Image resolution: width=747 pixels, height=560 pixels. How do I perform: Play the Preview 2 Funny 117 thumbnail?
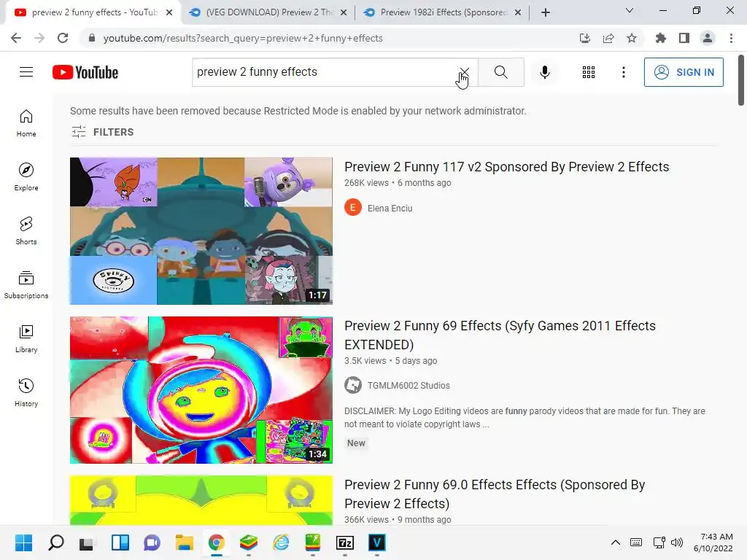pos(201,231)
